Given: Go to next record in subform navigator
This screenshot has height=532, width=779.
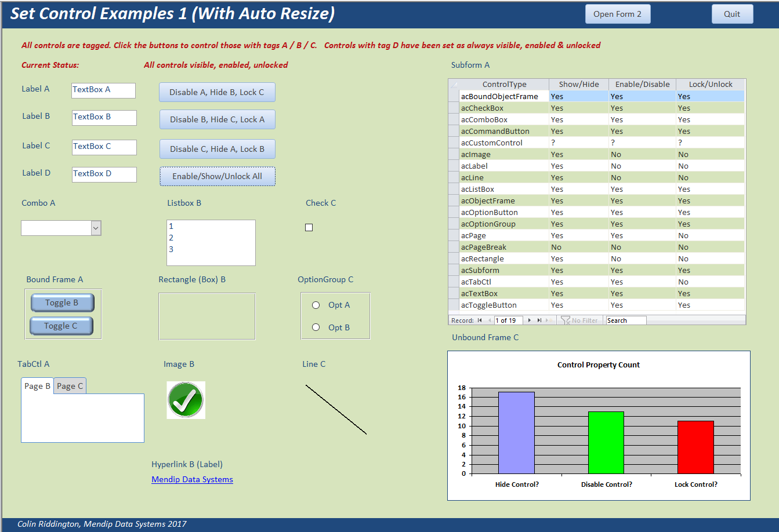Looking at the screenshot, I should (x=530, y=320).
